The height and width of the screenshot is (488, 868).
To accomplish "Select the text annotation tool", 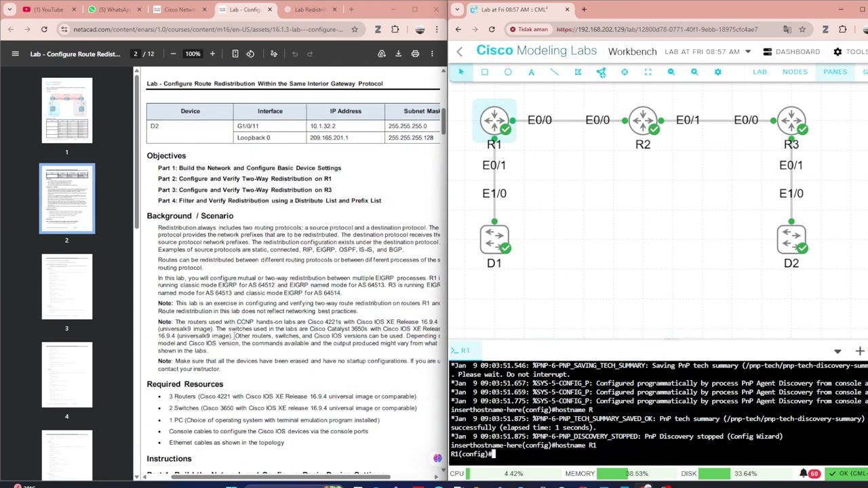I will [531, 72].
